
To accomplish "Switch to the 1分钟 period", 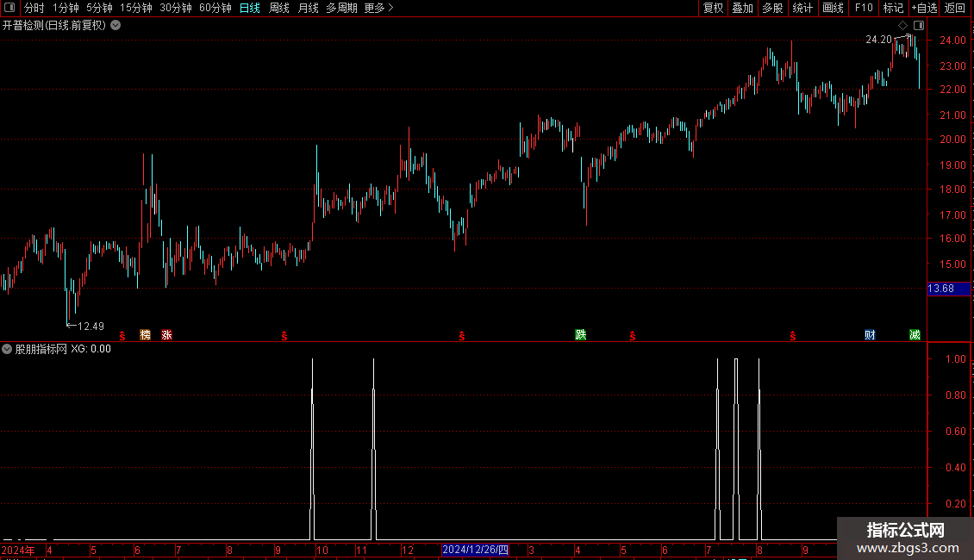I will coord(66,8).
